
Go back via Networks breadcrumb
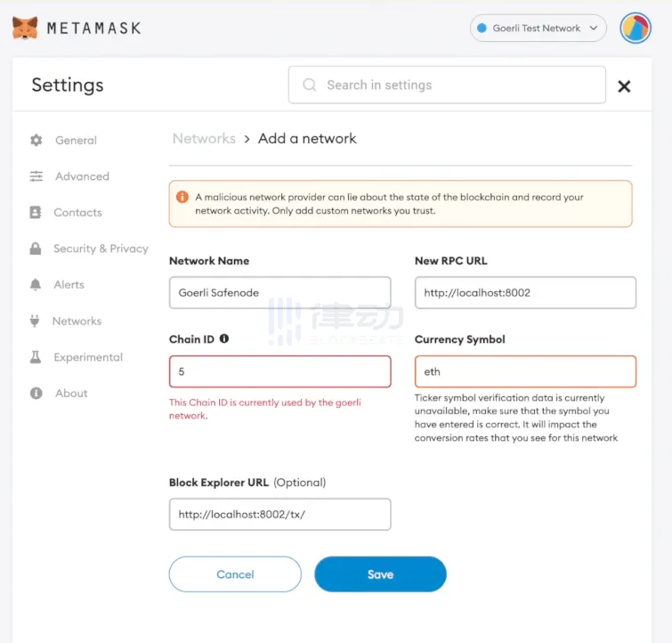204,139
